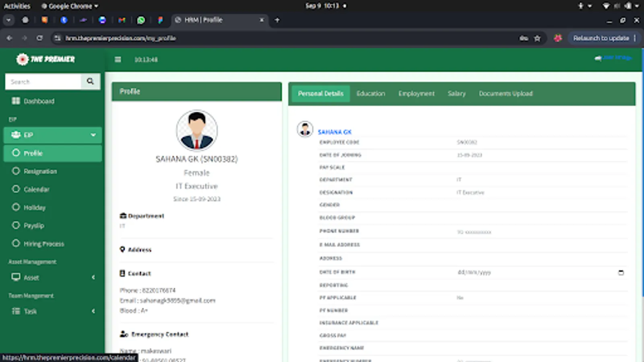The height and width of the screenshot is (362, 644).
Task: Click the Asset monitor icon
Action: pyautogui.click(x=16, y=277)
